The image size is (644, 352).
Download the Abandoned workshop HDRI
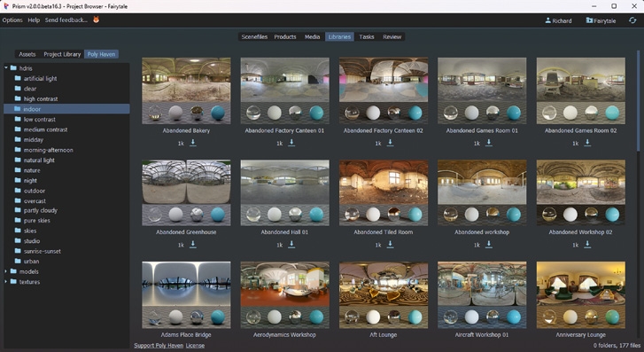489,244
